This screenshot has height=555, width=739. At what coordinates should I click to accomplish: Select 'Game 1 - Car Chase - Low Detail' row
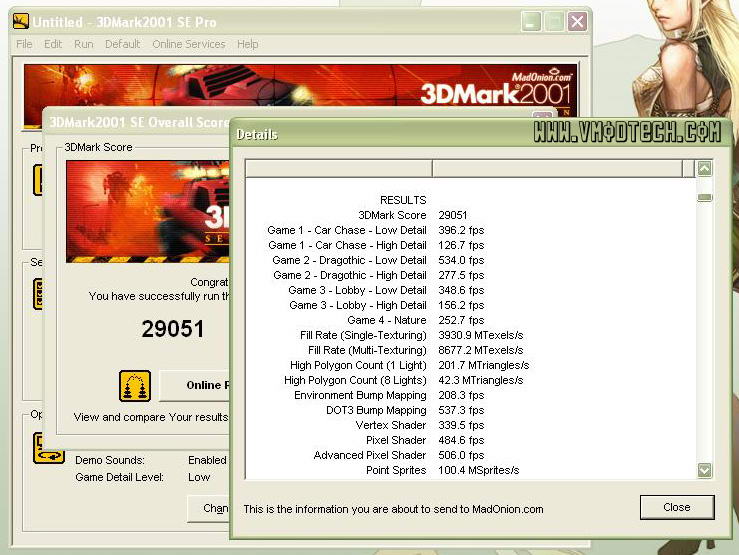tap(470, 230)
